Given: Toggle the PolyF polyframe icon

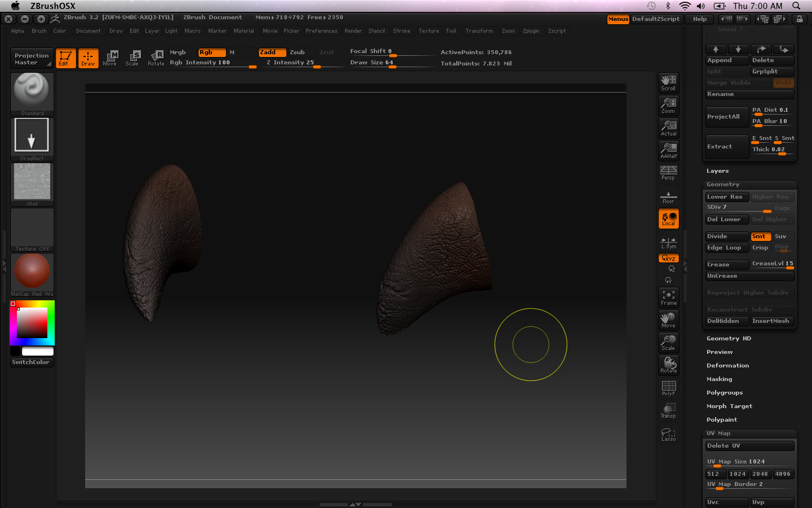Looking at the screenshot, I should click(x=668, y=388).
